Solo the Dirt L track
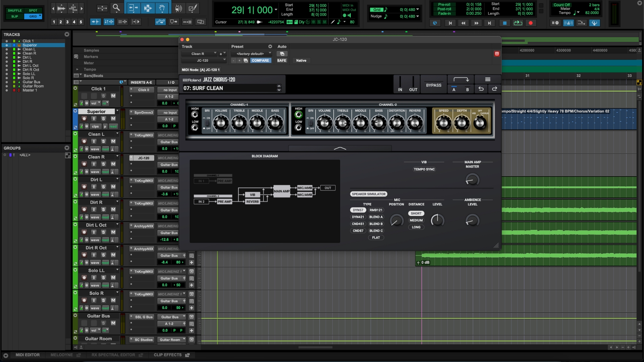Screen dimensions: 644x362 pos(103,187)
